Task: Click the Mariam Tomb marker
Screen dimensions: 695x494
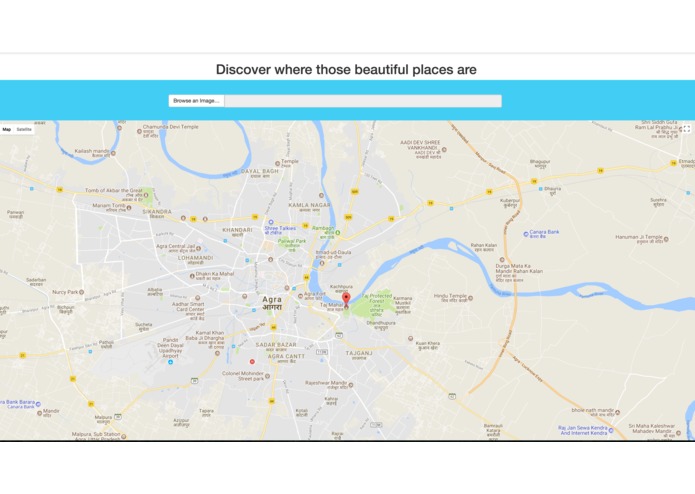Action: (129, 207)
